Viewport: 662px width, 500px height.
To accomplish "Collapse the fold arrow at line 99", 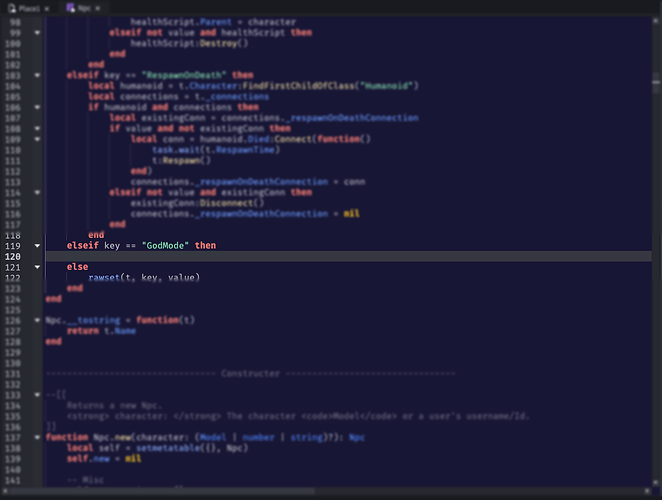I will tap(37, 33).
